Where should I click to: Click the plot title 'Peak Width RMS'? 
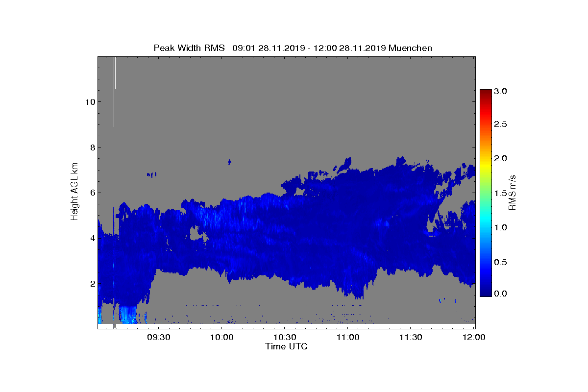pyautogui.click(x=189, y=48)
